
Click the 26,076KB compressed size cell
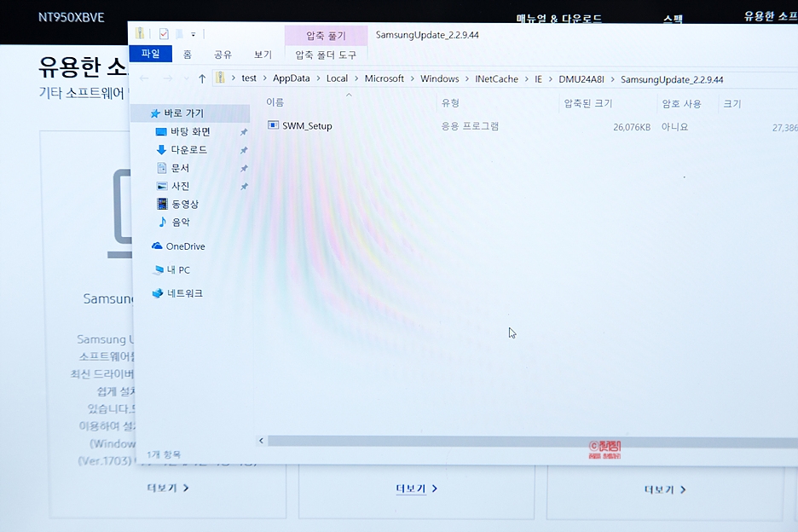pyautogui.click(x=632, y=127)
